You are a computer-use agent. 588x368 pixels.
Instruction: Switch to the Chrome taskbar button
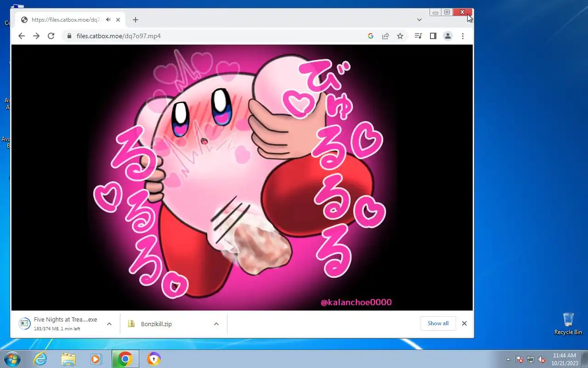125,359
